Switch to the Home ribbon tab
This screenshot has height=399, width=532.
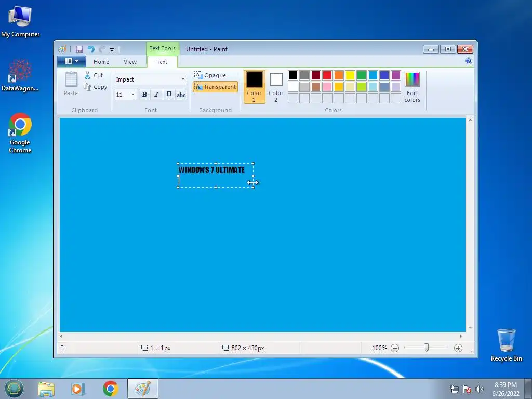pos(101,62)
